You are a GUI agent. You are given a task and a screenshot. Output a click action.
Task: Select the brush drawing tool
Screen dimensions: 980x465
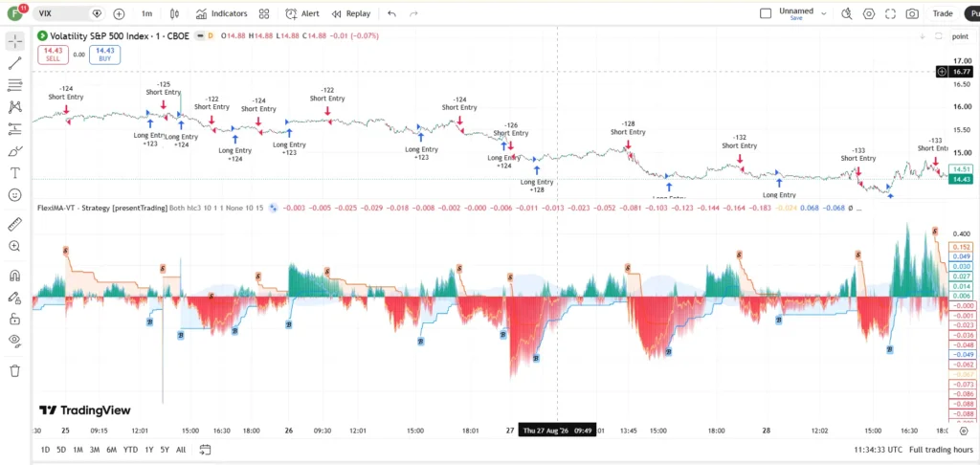click(15, 151)
